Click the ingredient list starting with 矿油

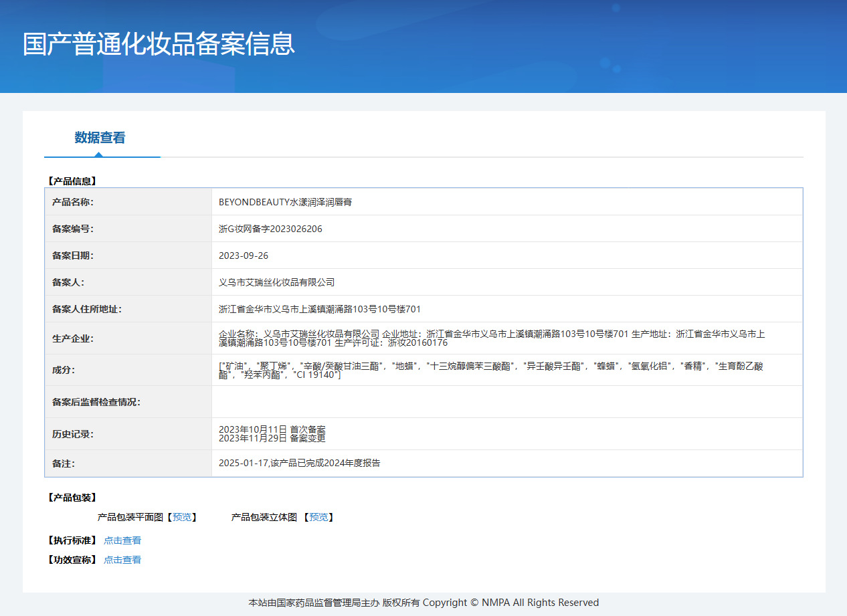[x=490, y=371]
